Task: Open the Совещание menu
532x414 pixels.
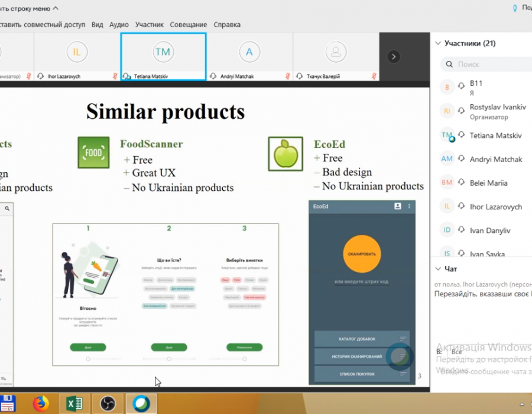Action: click(x=188, y=25)
